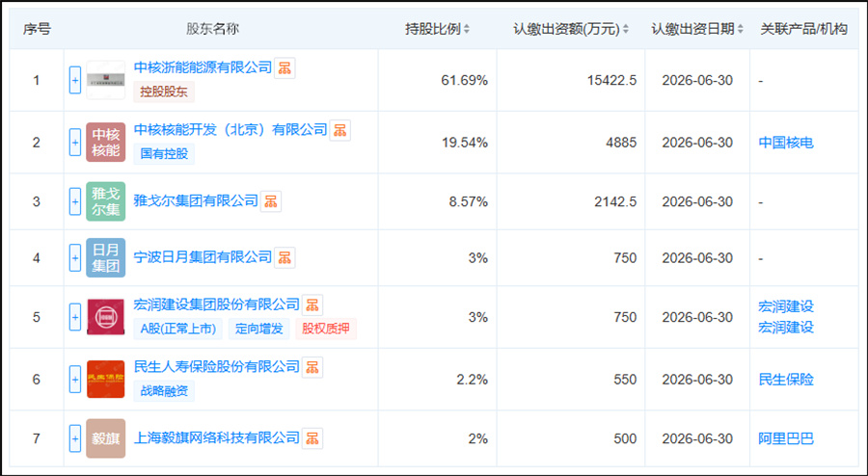Select the 2% shareholding cell
The width and height of the screenshot is (868, 476).
(x=477, y=439)
